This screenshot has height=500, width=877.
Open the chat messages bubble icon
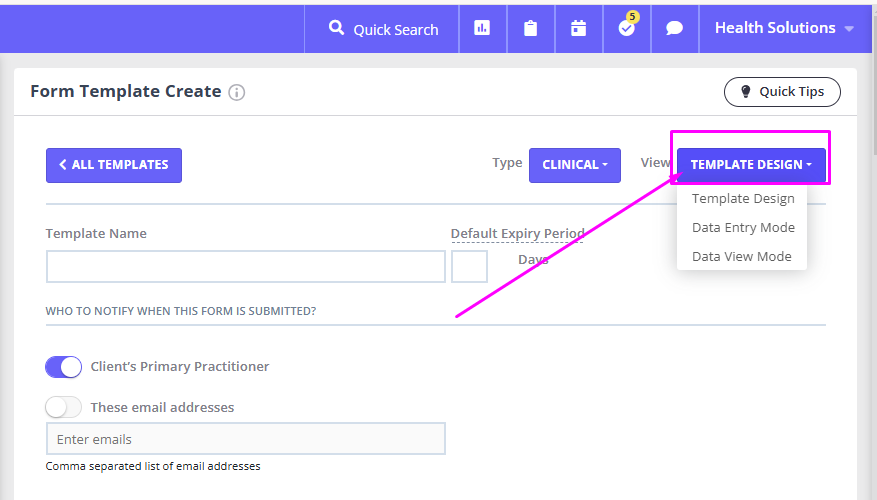coord(675,28)
